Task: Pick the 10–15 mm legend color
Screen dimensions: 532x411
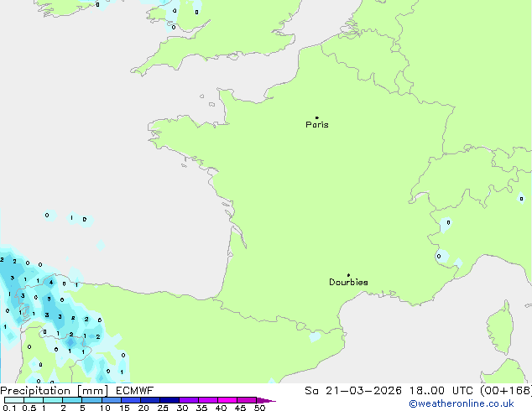Action: (112, 400)
